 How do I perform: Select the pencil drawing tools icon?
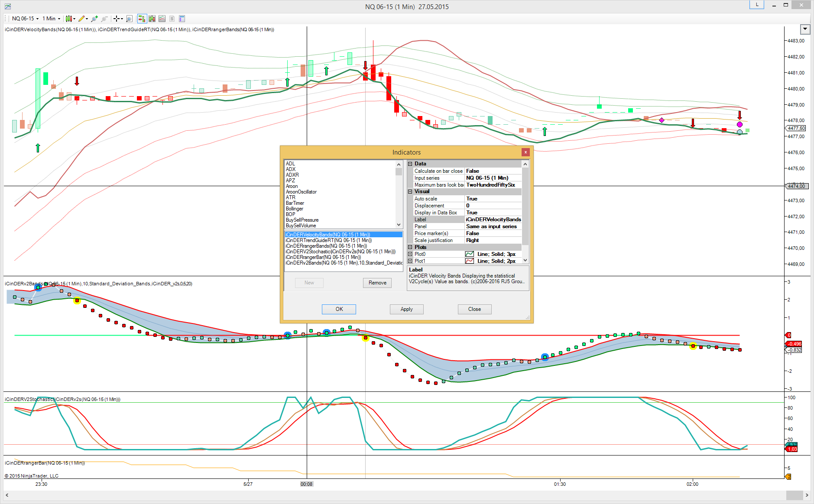81,19
